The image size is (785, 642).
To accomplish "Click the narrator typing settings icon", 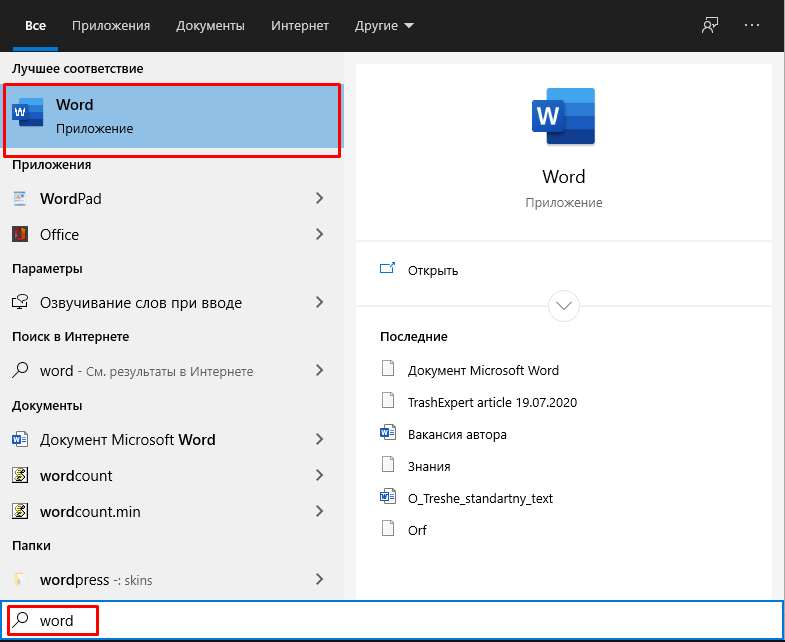I will click(20, 302).
